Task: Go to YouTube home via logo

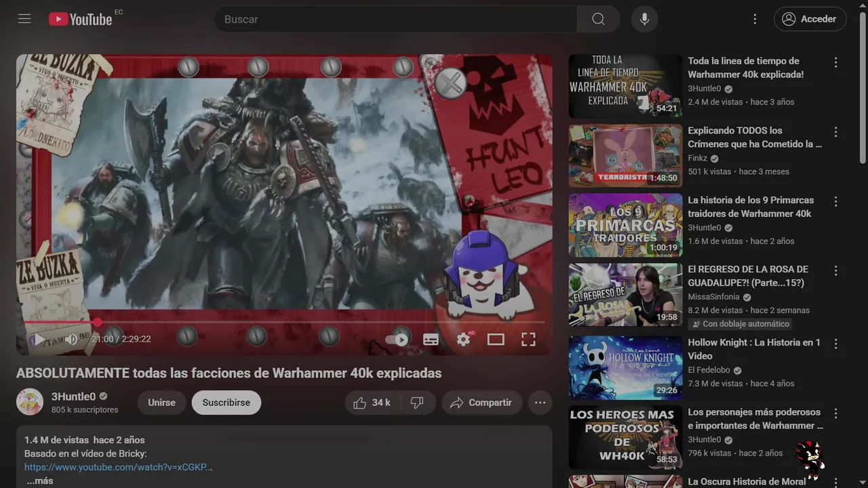Action: pos(81,19)
